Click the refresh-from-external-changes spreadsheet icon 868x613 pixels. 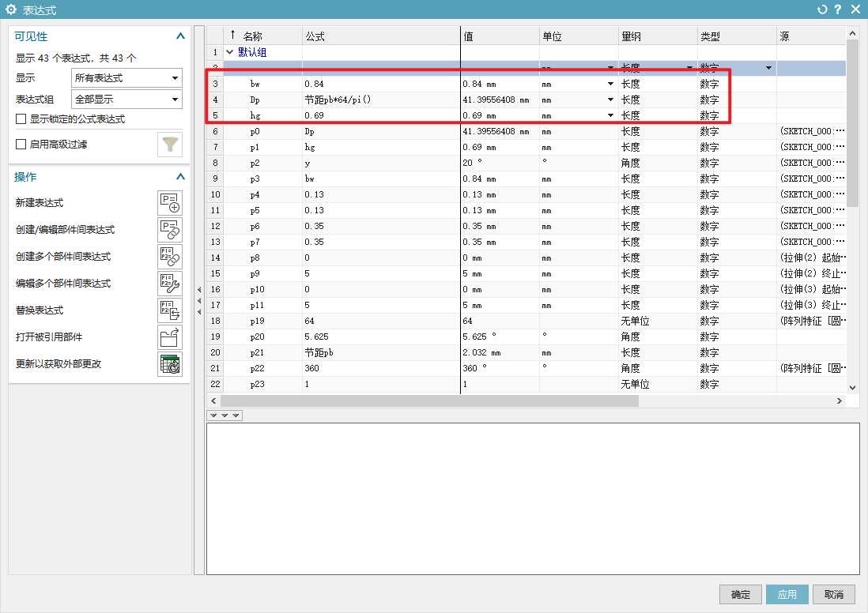click(x=170, y=364)
